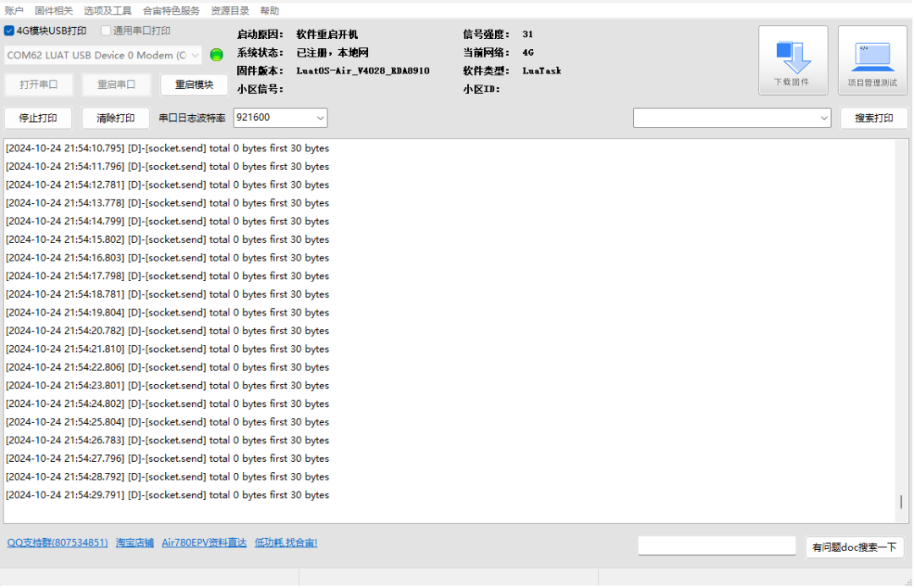Screen dimensions: 914x588
Task: Click the 搜索打印 button
Action: pos(873,118)
